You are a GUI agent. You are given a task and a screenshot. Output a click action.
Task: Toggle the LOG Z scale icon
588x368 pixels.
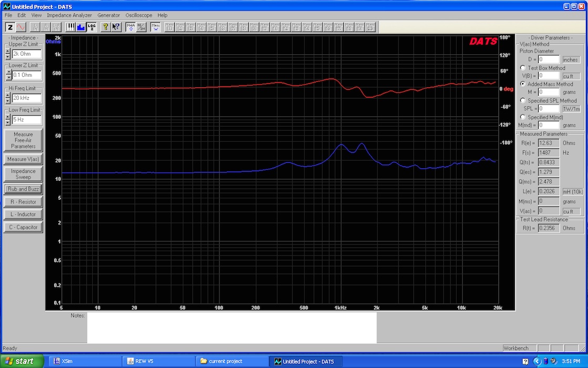coord(91,27)
